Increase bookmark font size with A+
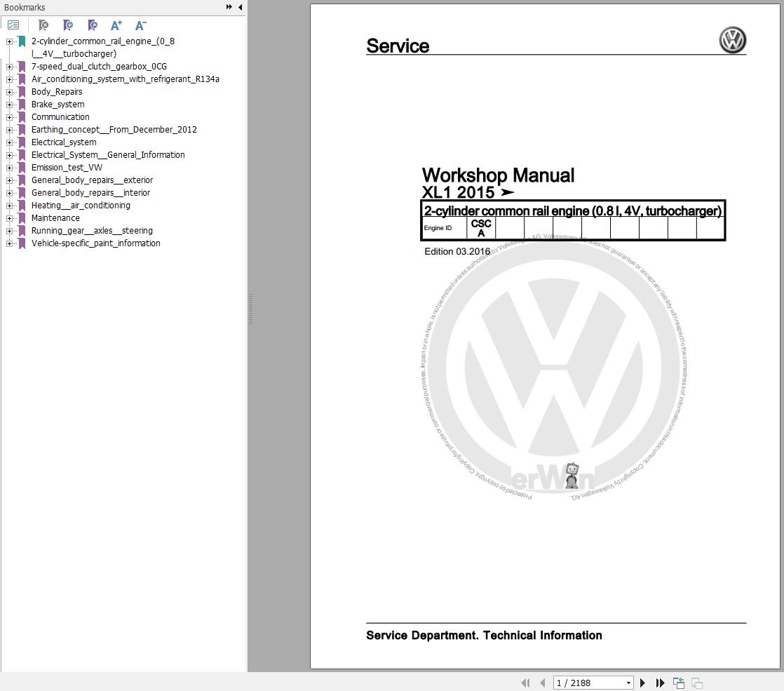The width and height of the screenshot is (784, 691). [116, 25]
